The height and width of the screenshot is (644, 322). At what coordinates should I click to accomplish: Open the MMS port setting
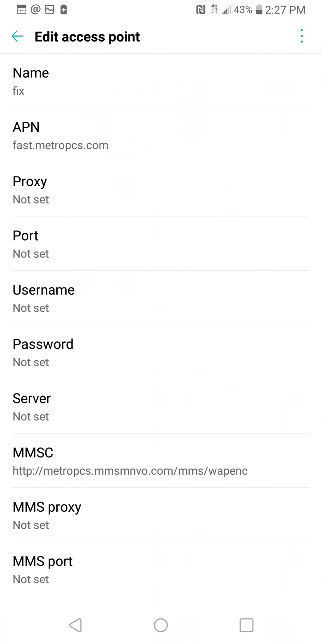[x=161, y=569]
